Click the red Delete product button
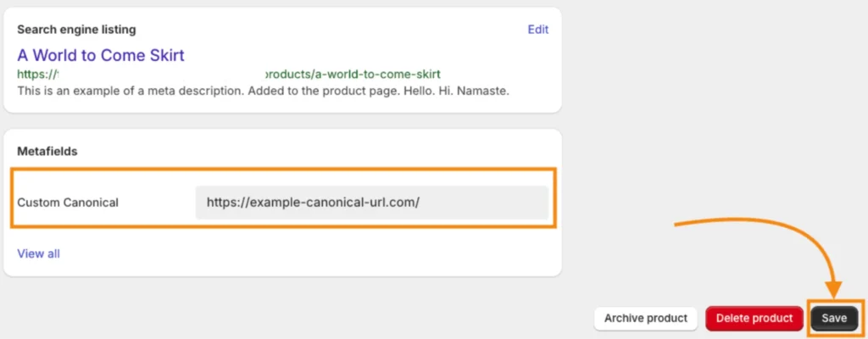 754,319
